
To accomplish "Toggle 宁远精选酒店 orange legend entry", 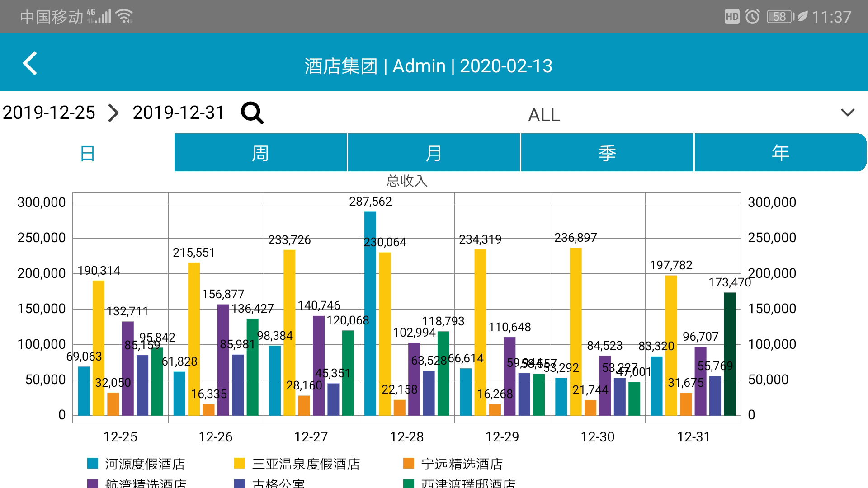I will point(461,464).
